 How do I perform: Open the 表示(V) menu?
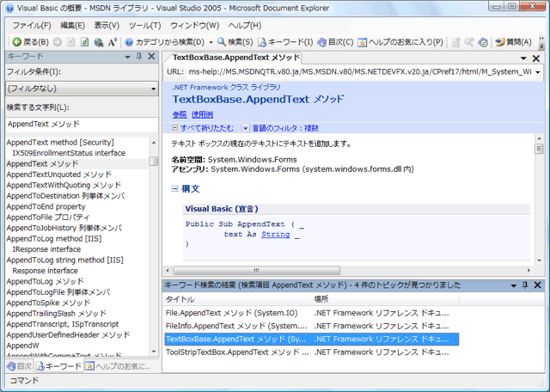(107, 25)
